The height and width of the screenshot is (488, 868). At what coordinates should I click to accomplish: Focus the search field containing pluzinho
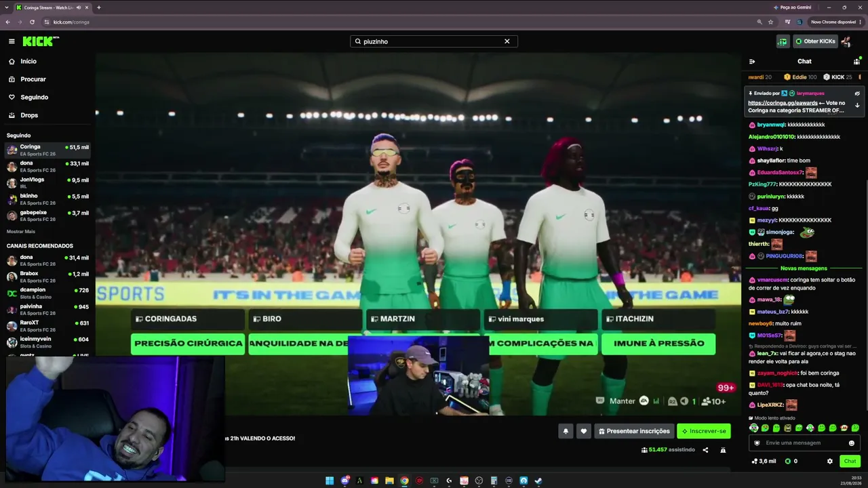coord(433,41)
